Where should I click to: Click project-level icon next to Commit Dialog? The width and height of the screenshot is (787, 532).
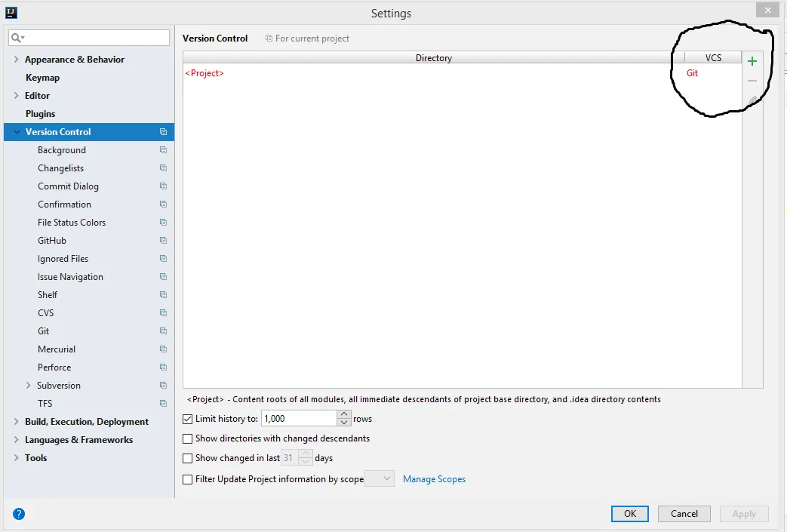click(x=163, y=186)
